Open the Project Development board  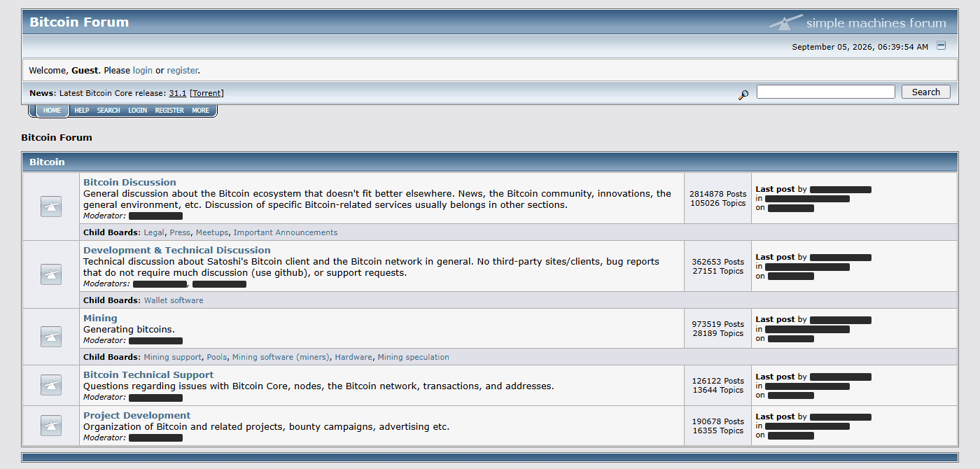point(136,415)
